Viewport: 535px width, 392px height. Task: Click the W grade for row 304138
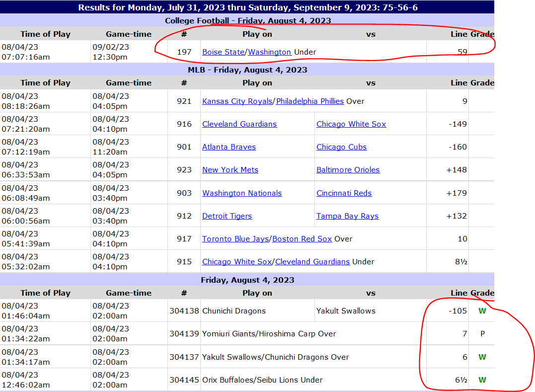pos(482,311)
